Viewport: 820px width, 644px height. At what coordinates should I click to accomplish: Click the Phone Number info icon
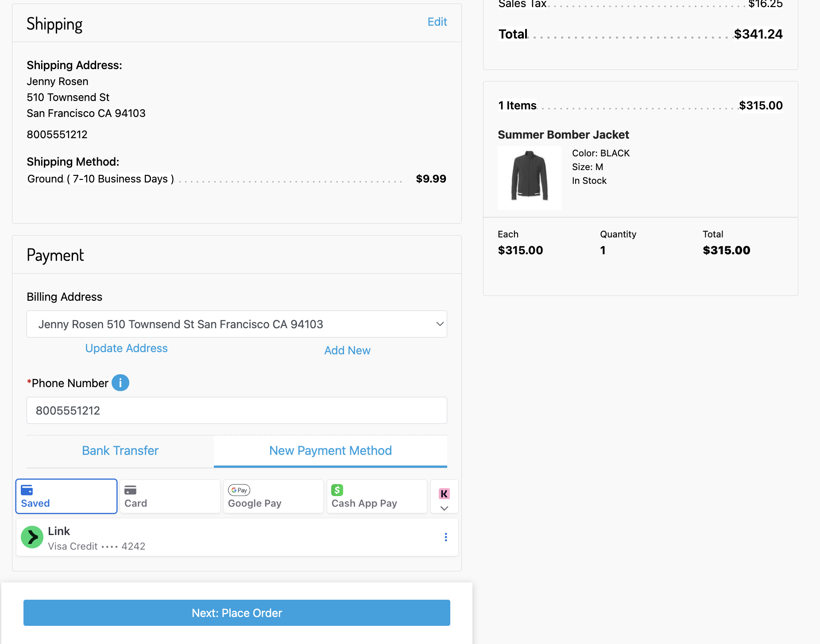coord(120,383)
